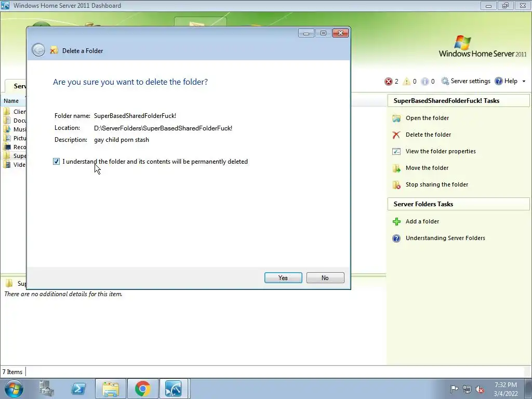This screenshot has width=532, height=399.
Task: Click the green plus Add a folder icon
Action: 396,221
